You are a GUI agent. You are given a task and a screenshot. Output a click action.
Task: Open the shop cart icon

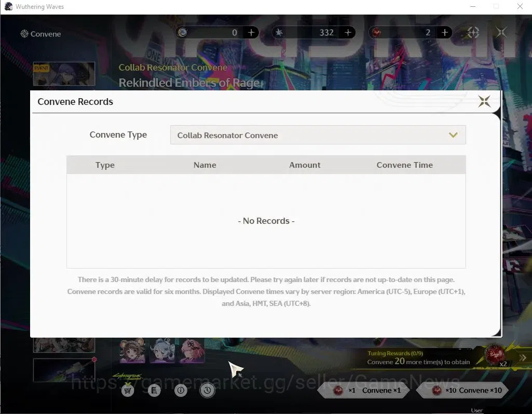[128, 390]
